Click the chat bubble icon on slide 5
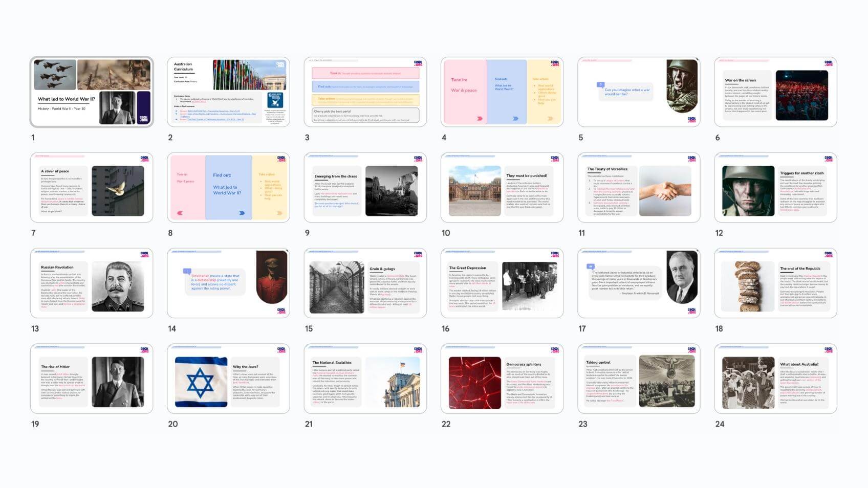This screenshot has width=868, height=488. (600, 85)
